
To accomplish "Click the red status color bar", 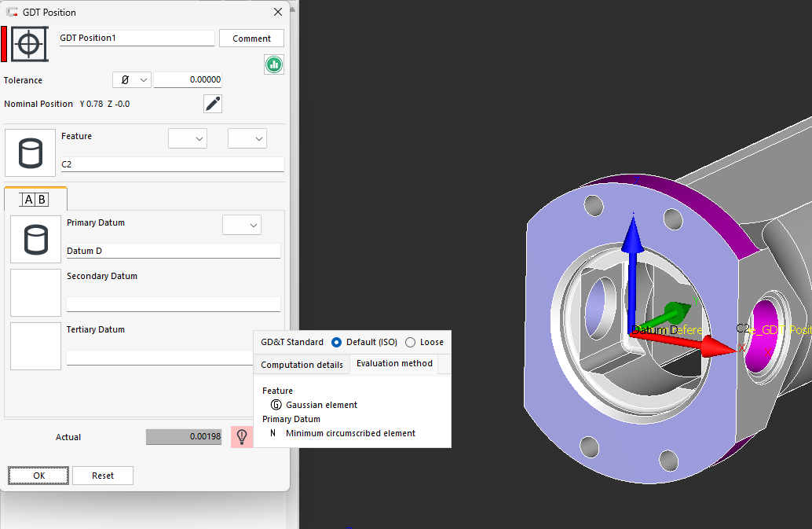I will tap(4, 44).
